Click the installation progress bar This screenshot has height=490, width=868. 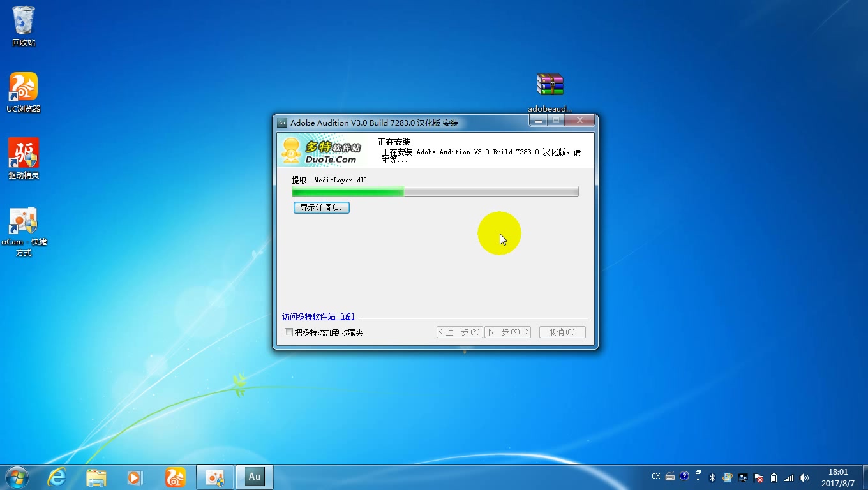pyautogui.click(x=435, y=191)
